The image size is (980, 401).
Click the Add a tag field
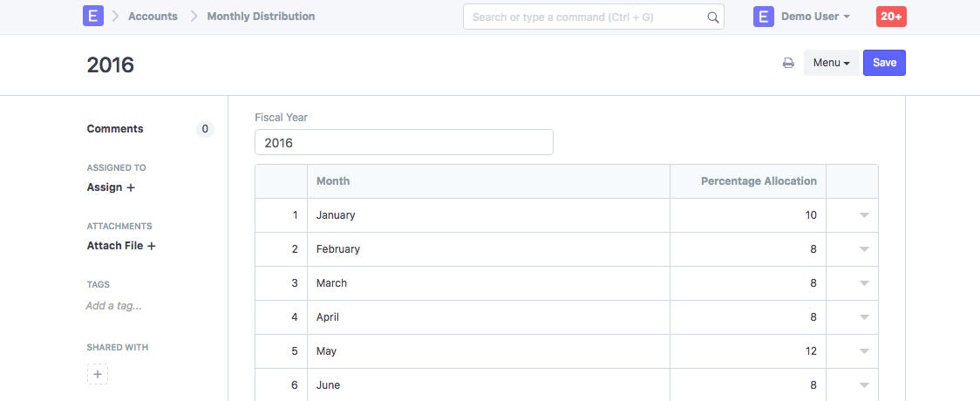(114, 306)
